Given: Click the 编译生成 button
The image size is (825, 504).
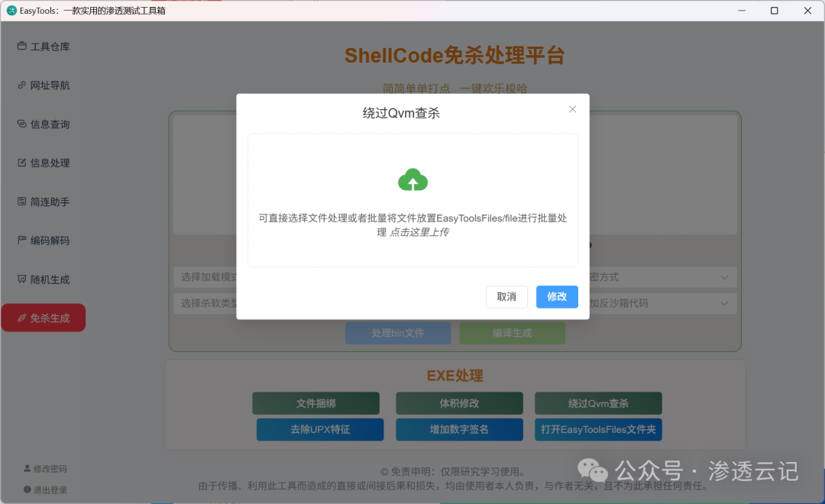Looking at the screenshot, I should (x=513, y=333).
